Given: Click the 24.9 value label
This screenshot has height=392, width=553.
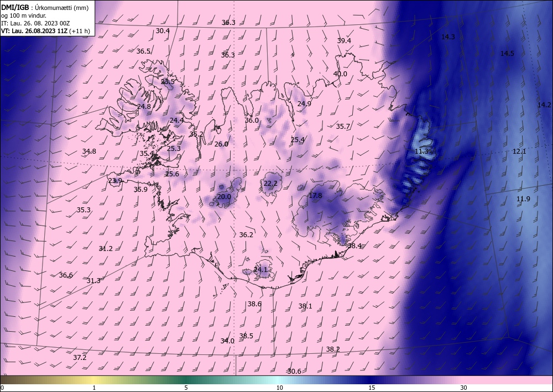Looking at the screenshot, I should (304, 103).
